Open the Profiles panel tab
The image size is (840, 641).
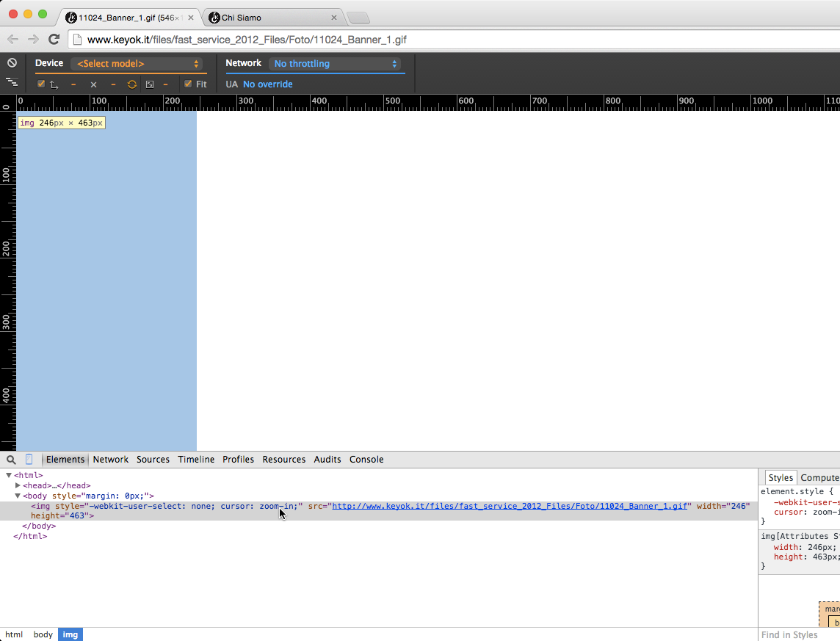point(238,460)
